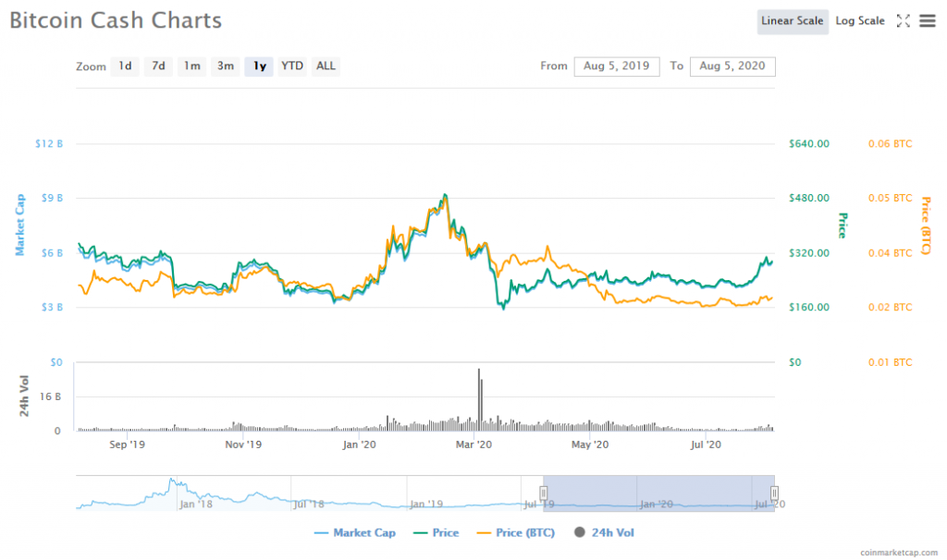Click the Jul '20 x-axis label
Viewport: 947px width, 560px height.
pyautogui.click(x=706, y=444)
